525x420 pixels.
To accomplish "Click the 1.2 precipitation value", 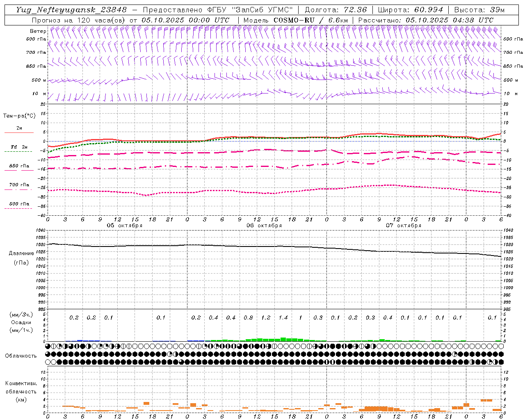I will pos(266,317).
